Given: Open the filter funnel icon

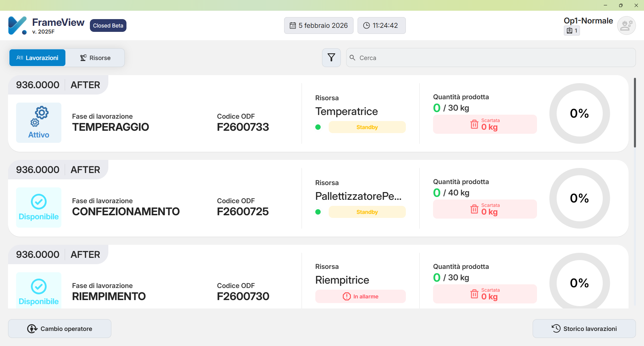Looking at the screenshot, I should 331,58.
